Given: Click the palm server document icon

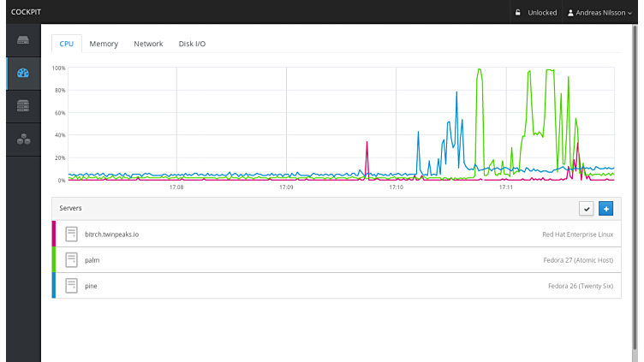Looking at the screenshot, I should [72, 259].
